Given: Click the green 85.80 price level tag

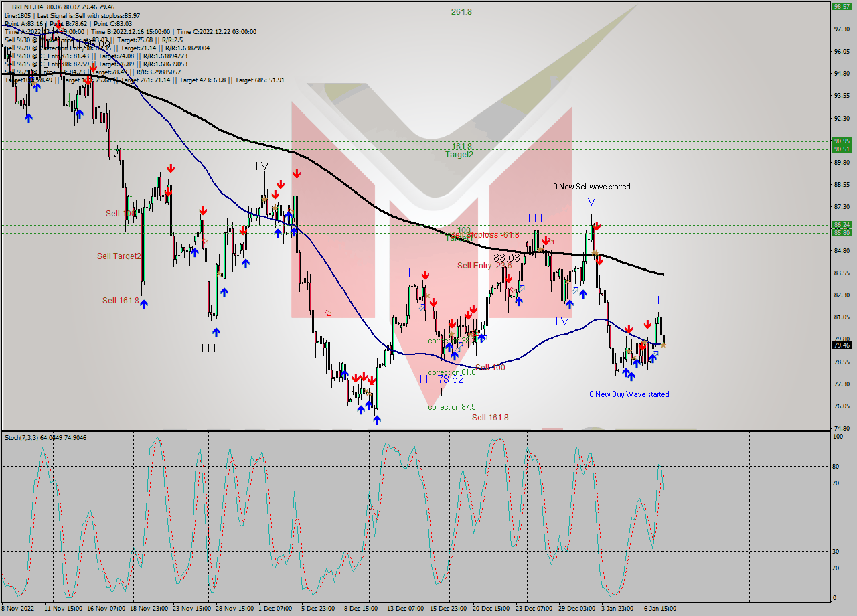Looking at the screenshot, I should click(x=842, y=232).
